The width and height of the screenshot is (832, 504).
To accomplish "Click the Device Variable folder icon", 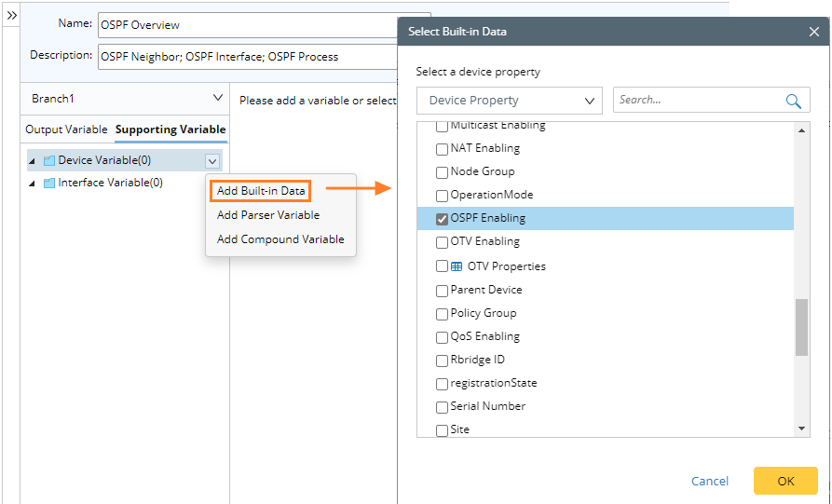I will pyautogui.click(x=49, y=161).
